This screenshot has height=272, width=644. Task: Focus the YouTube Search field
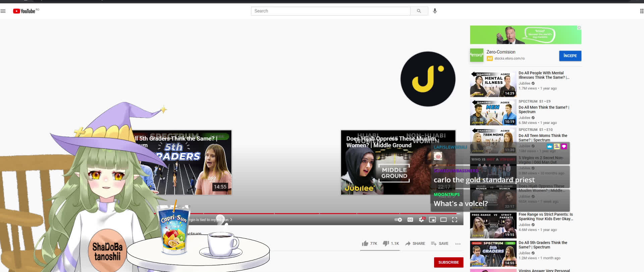tap(330, 11)
